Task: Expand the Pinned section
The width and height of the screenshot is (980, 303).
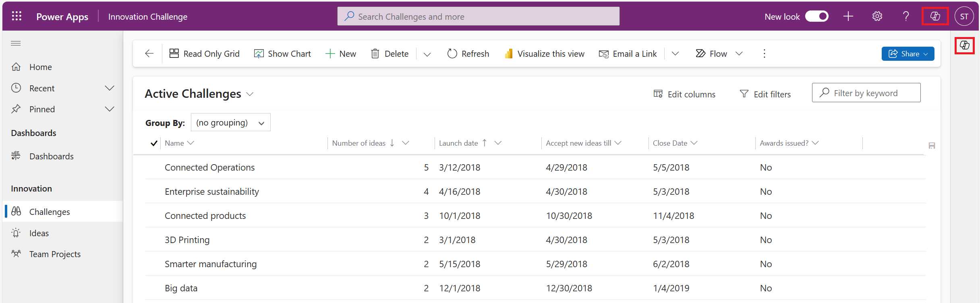Action: 110,109
